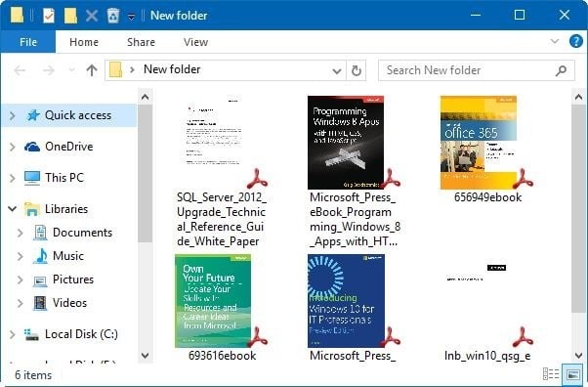Select OneDrive in navigation pane
The width and height of the screenshot is (588, 387).
click(69, 147)
